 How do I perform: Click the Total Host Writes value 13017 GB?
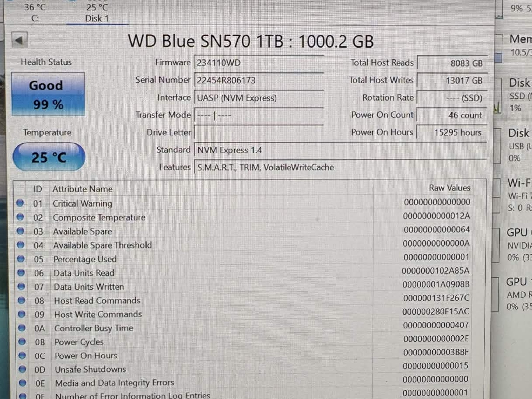452,80
